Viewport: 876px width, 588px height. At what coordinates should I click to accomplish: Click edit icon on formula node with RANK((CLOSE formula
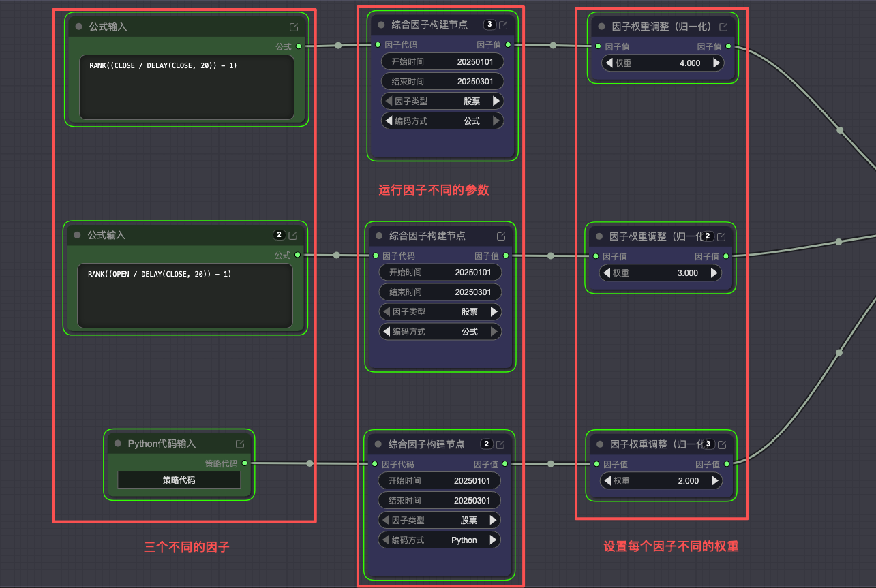click(x=294, y=27)
